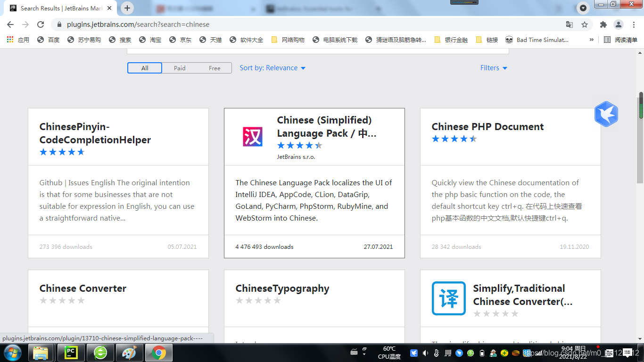Click the CPU温度 60℃ readout
This screenshot has height=362, width=644.
(389, 353)
